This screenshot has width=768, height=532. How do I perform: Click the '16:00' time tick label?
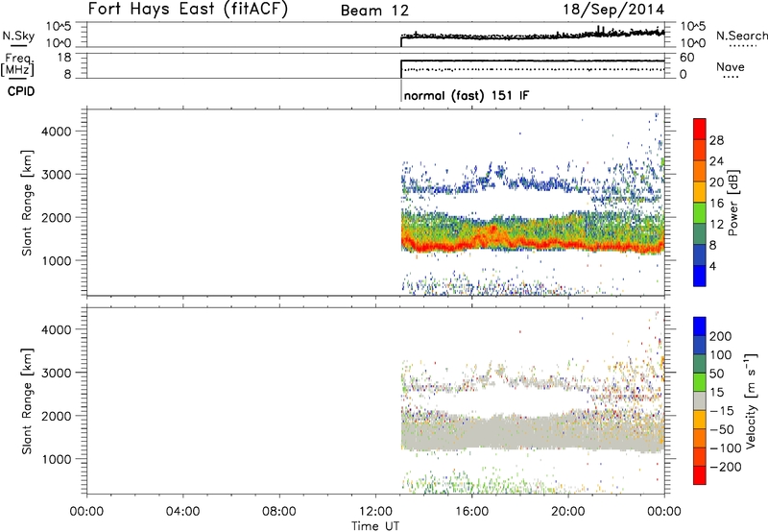click(x=471, y=512)
